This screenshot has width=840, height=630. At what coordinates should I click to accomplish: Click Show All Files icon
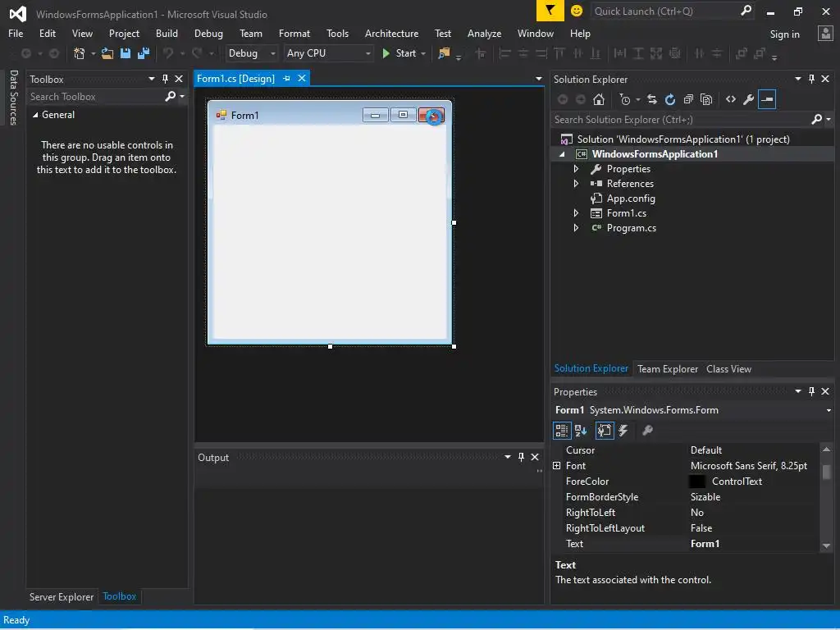point(706,99)
